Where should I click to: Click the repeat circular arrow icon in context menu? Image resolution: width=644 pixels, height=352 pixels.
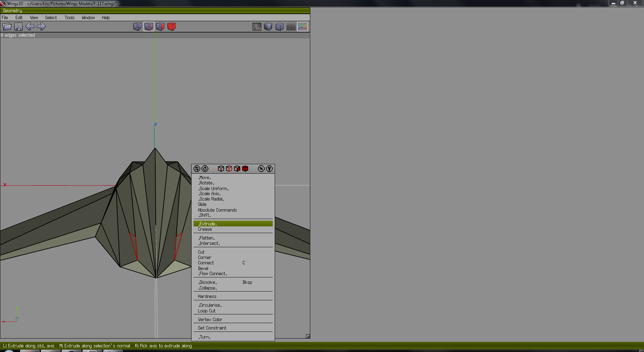coord(205,169)
